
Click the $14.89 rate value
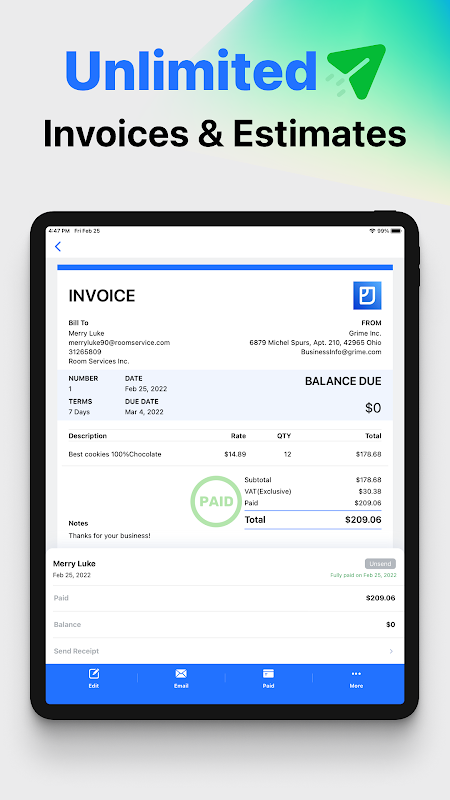(x=235, y=454)
